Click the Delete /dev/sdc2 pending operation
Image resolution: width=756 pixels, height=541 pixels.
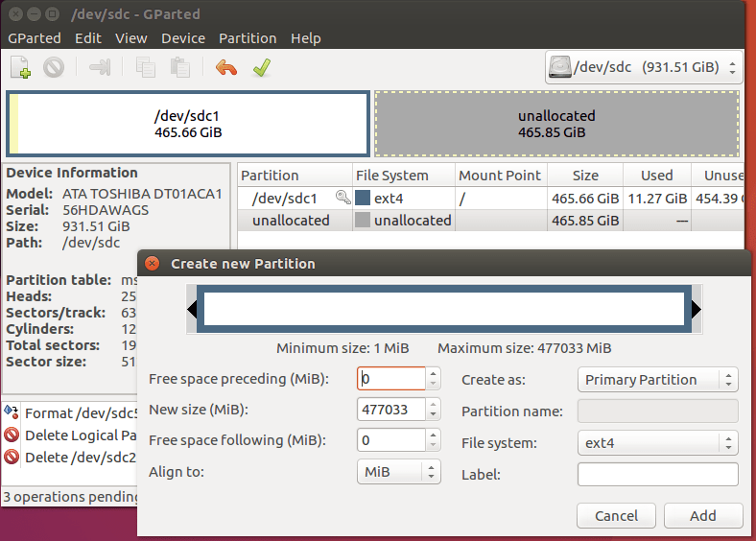[70, 458]
